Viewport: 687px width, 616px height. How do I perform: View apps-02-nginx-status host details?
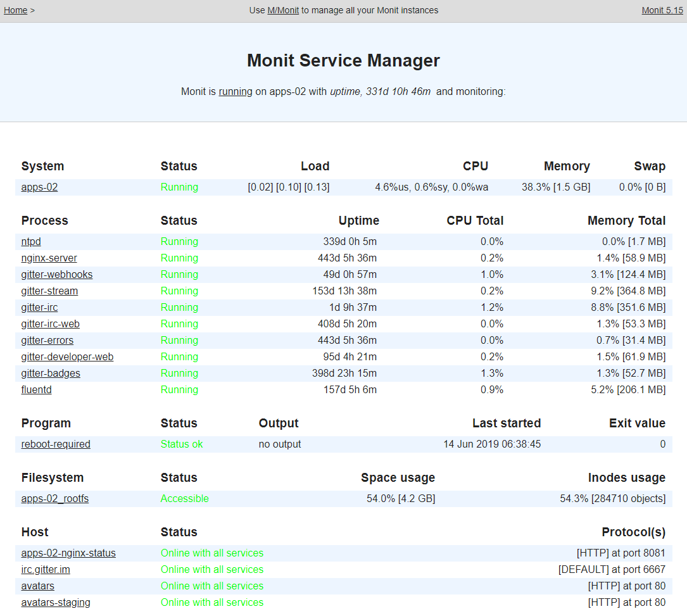coord(68,553)
